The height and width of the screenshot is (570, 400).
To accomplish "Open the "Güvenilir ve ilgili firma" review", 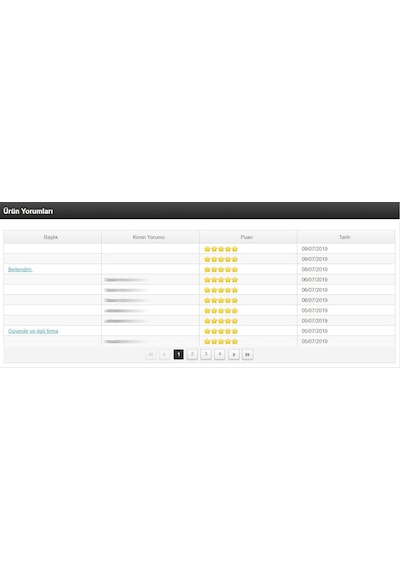I will (33, 331).
